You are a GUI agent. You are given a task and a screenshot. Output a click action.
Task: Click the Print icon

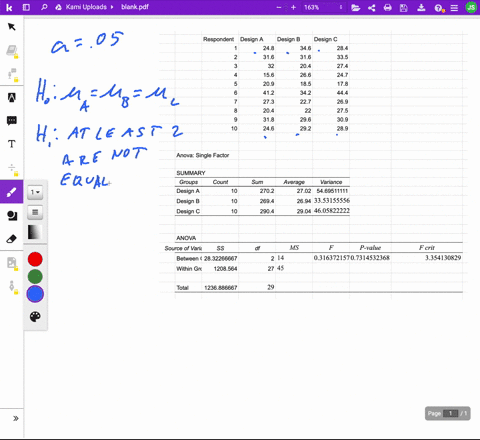click(387, 7)
